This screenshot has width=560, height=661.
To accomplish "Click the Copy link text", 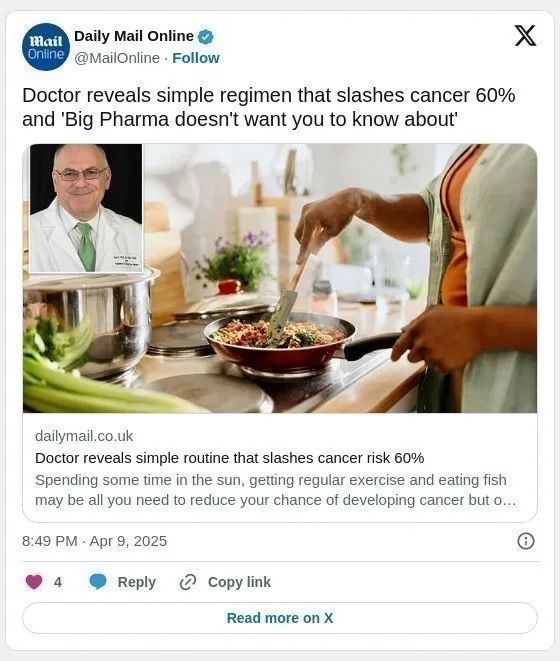I will pyautogui.click(x=239, y=582).
